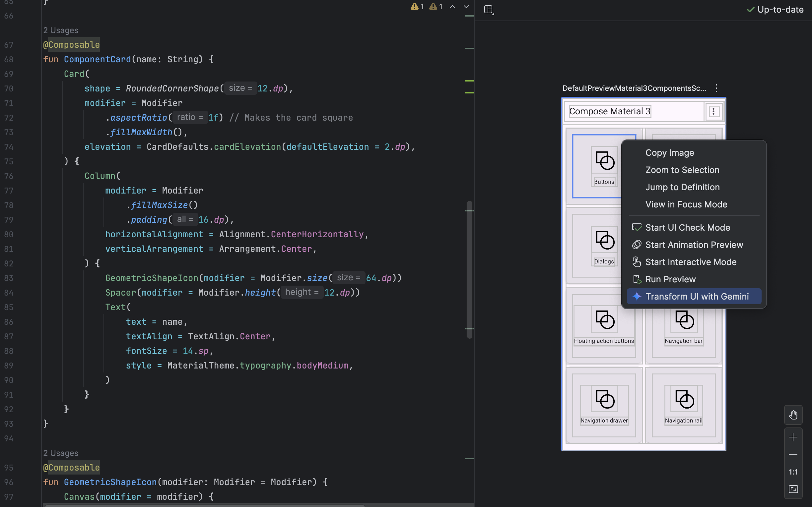The height and width of the screenshot is (507, 812).
Task: Open the editor split-view mode selector
Action: point(489,9)
